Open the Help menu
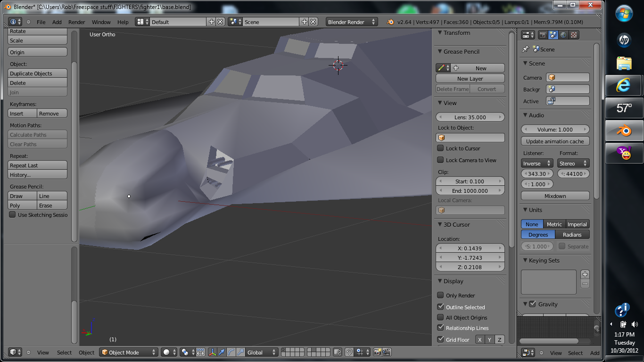This screenshot has width=644, height=362. pyautogui.click(x=123, y=22)
